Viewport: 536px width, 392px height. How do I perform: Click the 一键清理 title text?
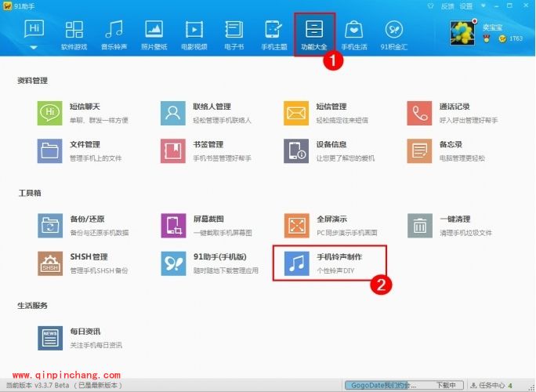[455, 219]
